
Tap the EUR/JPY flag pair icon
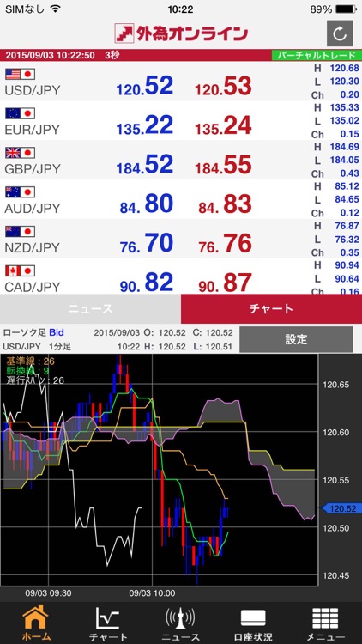pos(20,113)
